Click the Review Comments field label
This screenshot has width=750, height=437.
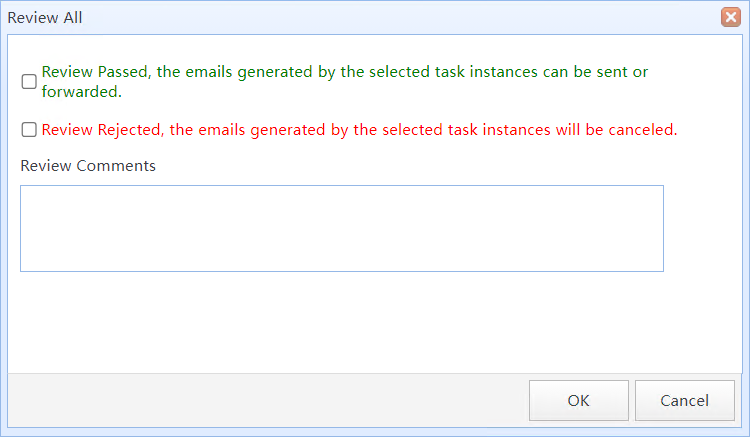coord(88,165)
